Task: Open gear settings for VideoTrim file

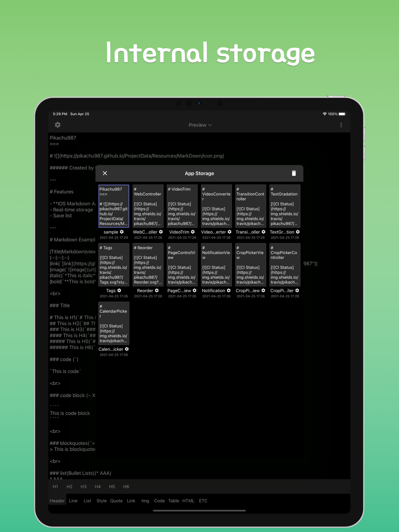Action: coord(193,232)
